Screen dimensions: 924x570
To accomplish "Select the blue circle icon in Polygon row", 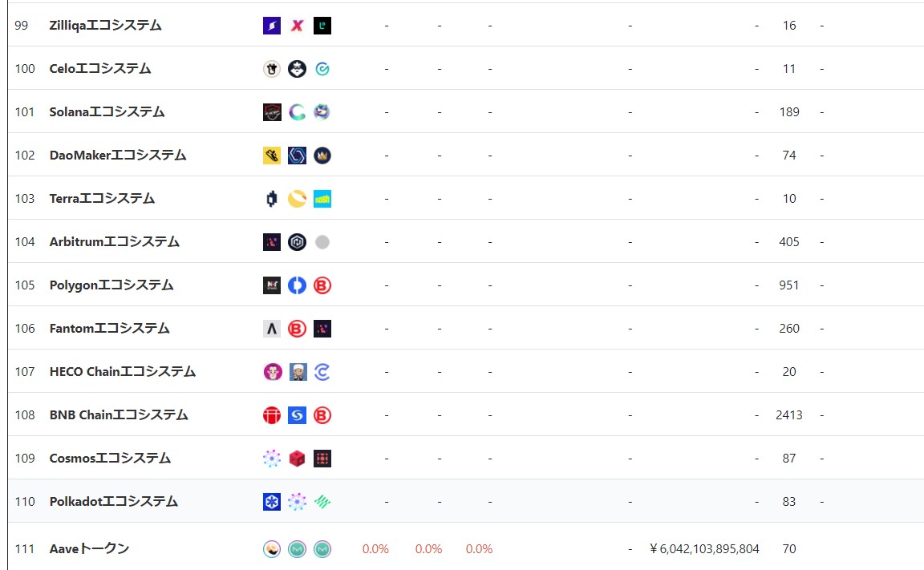I will point(297,285).
